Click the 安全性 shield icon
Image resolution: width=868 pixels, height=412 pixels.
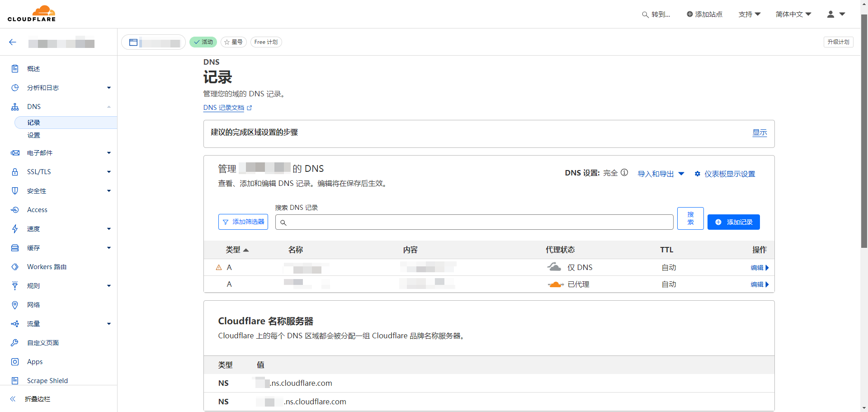pyautogui.click(x=15, y=191)
